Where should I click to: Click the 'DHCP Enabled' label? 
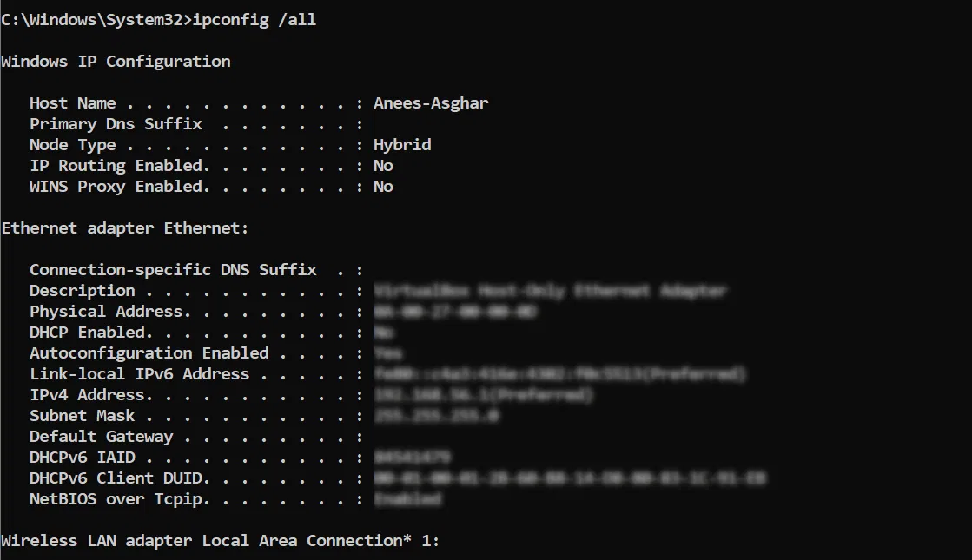87,333
